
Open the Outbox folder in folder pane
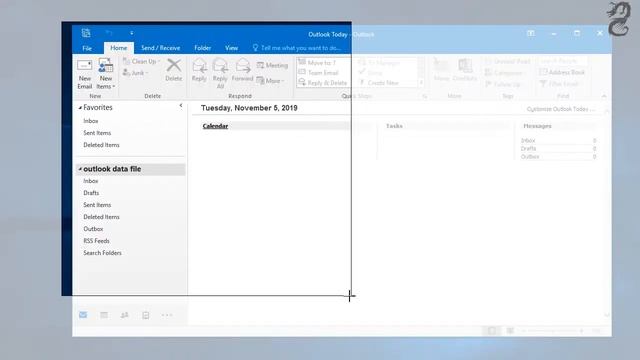pyautogui.click(x=93, y=229)
